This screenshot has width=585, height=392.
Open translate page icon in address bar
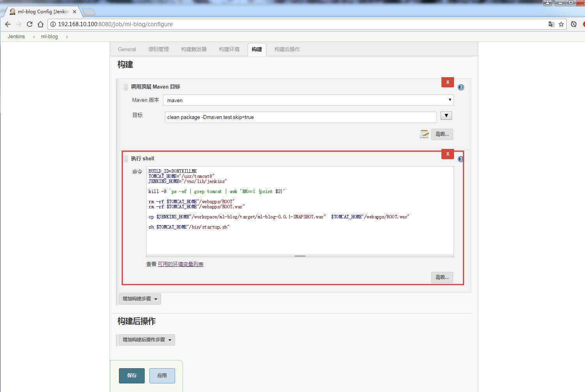coord(551,24)
